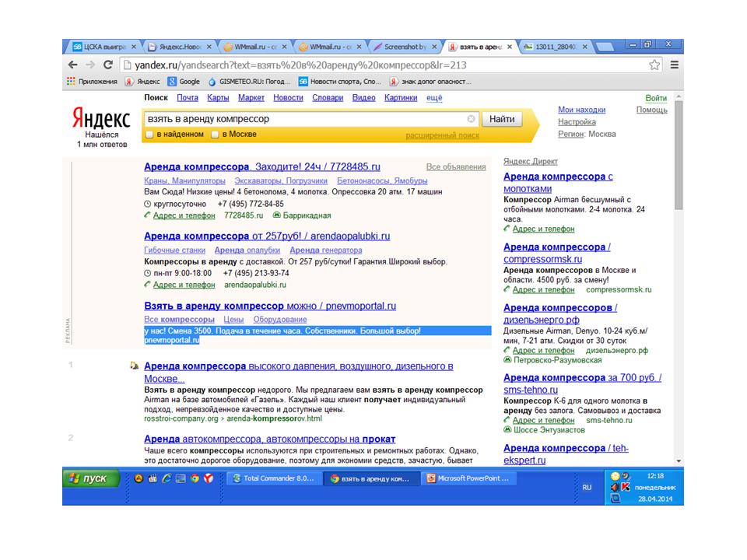Open the new tab button
Image resolution: width=747 pixels, height=560 pixels.
605,47
